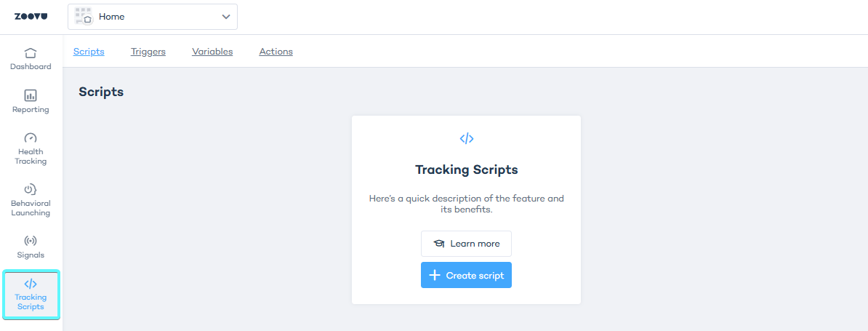Click the Zoovu logo
The width and height of the screenshot is (868, 331).
pos(31,17)
